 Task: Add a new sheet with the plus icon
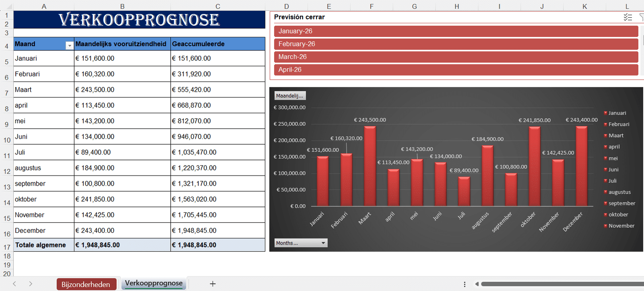[x=213, y=284]
